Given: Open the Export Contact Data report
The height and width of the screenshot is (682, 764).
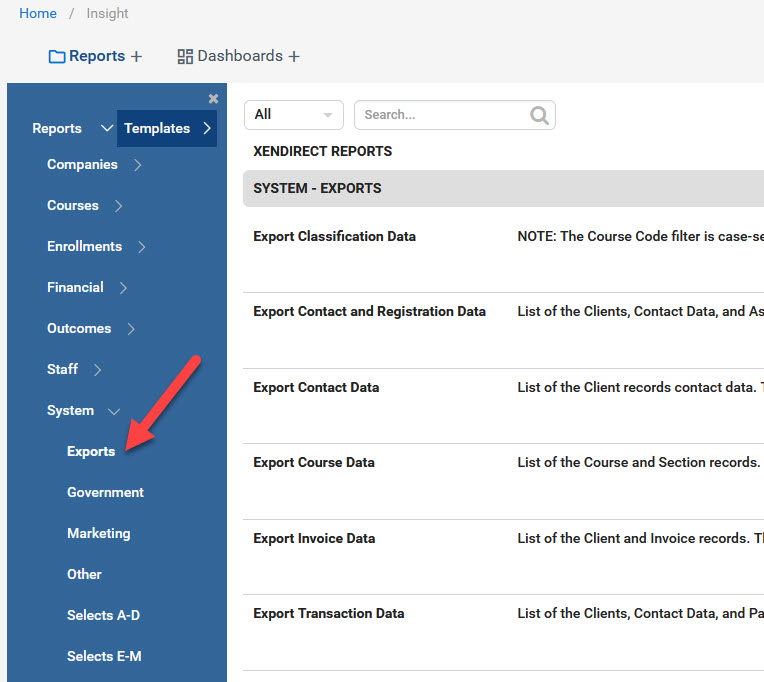Looking at the screenshot, I should pyautogui.click(x=316, y=388).
